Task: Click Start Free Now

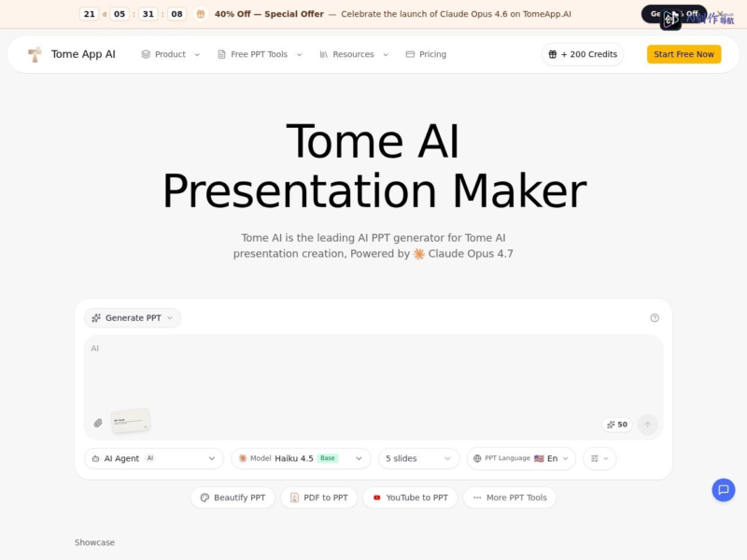Action: (684, 54)
